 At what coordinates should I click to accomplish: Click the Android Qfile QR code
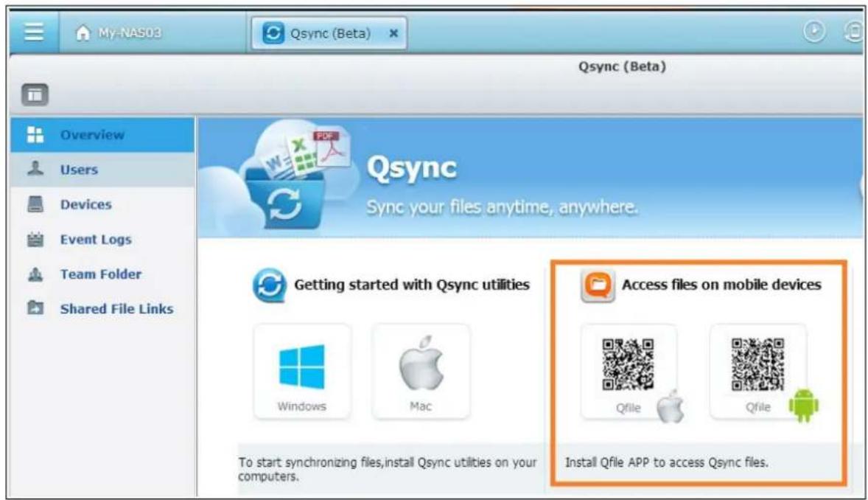(757, 365)
